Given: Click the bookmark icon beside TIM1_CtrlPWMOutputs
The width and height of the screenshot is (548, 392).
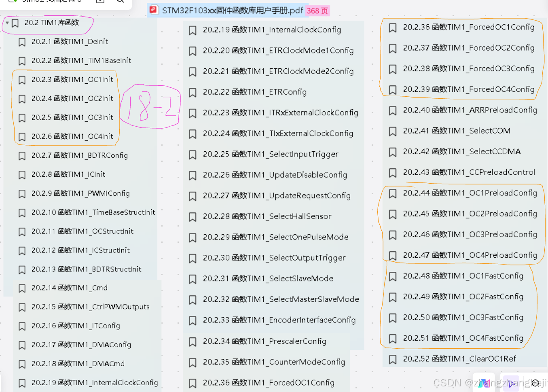Looking at the screenshot, I should click(x=22, y=307).
